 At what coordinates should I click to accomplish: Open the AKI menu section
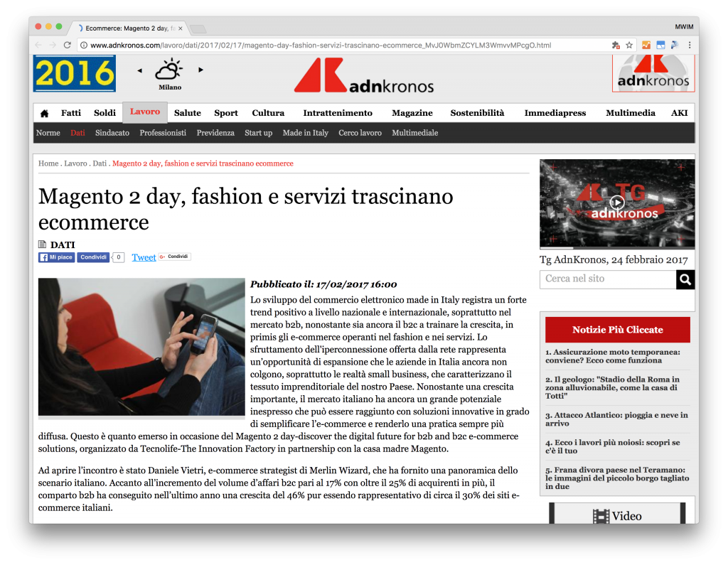click(x=679, y=113)
